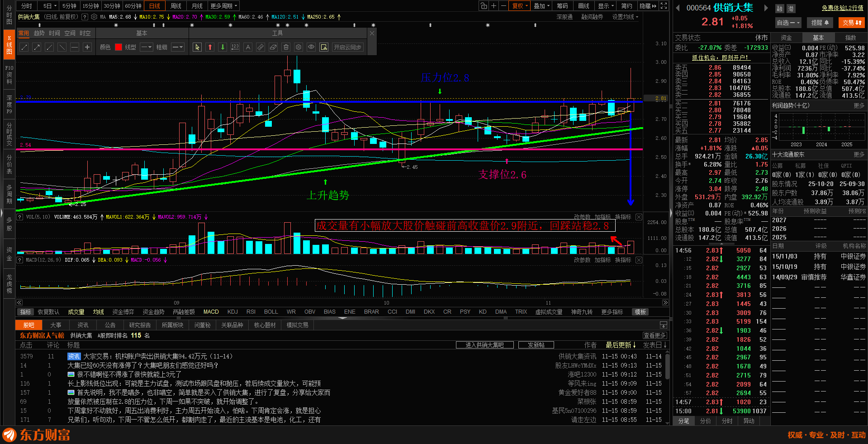Open the drawing tool settings gear
Screen dimensions: 868x444
click(x=299, y=47)
